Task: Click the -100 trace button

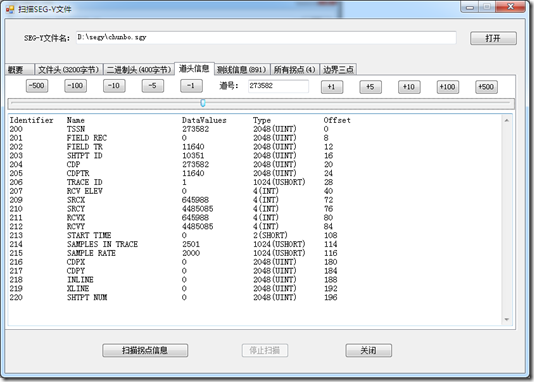Action: (x=75, y=86)
